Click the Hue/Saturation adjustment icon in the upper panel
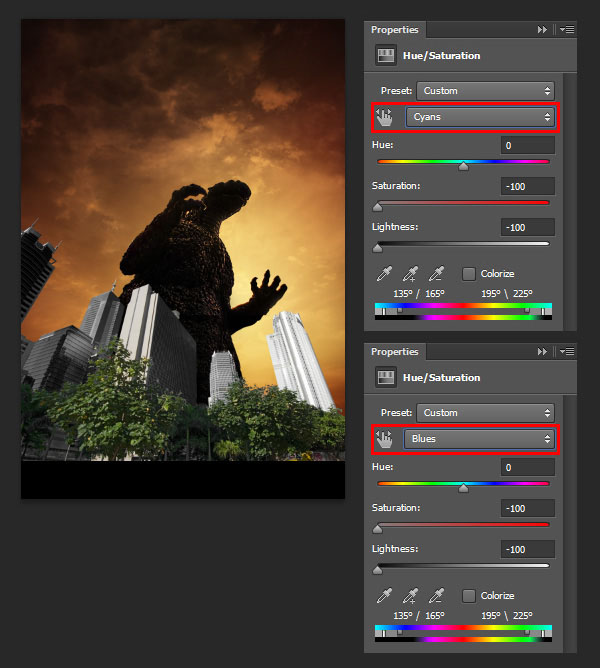The width and height of the screenshot is (600, 668). point(386,56)
